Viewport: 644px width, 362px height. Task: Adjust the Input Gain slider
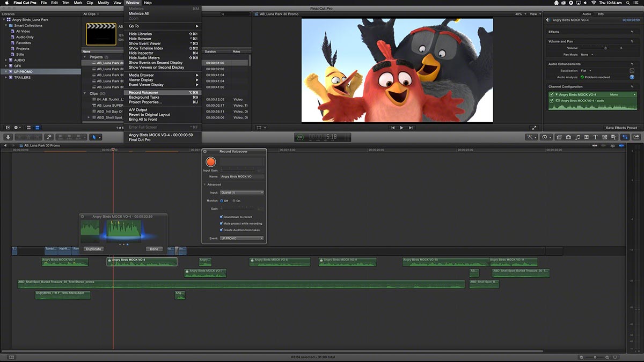(x=238, y=171)
